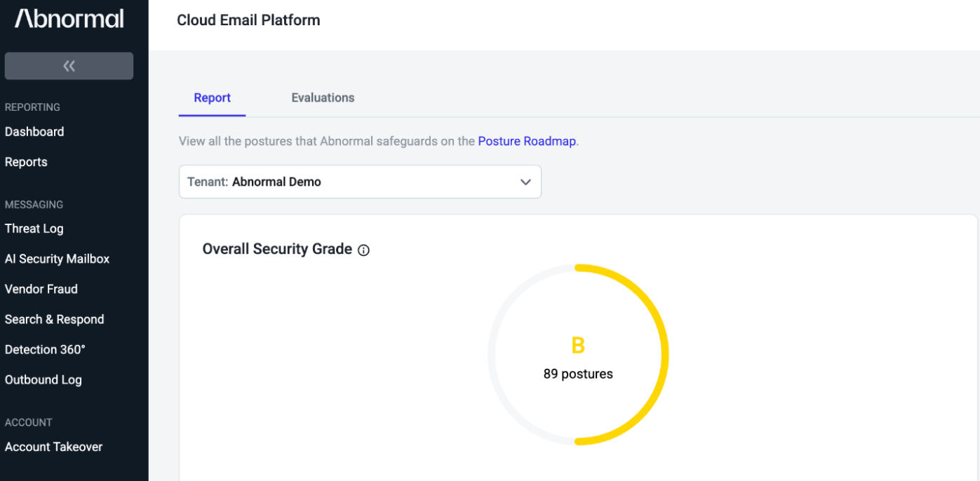Screen dimensions: 980x481
Task: Open Vendor Fraud section
Action: coord(41,289)
